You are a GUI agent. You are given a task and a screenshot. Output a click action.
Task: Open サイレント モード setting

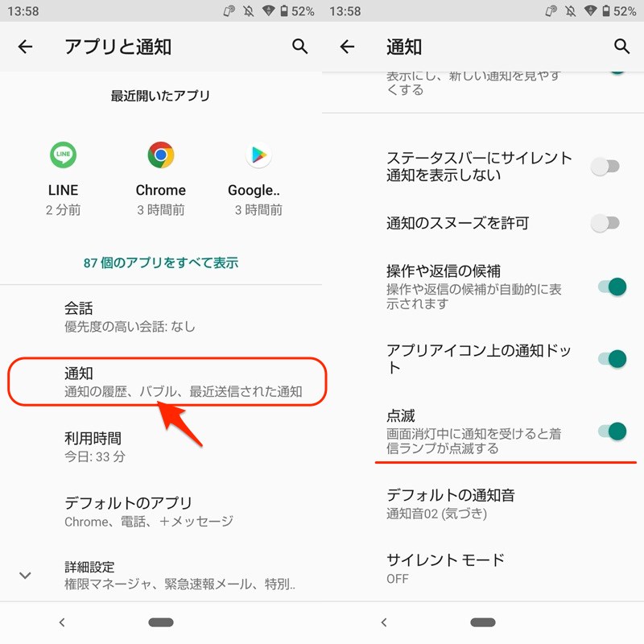click(x=483, y=568)
